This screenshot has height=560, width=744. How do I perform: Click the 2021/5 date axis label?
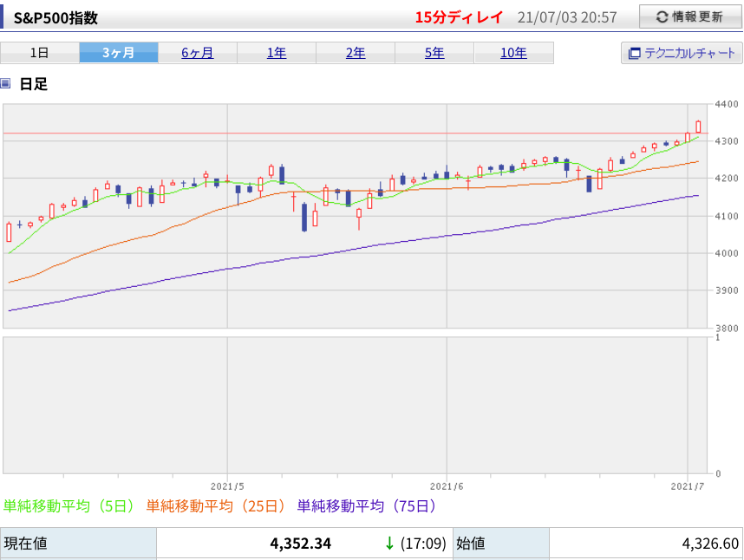[227, 486]
